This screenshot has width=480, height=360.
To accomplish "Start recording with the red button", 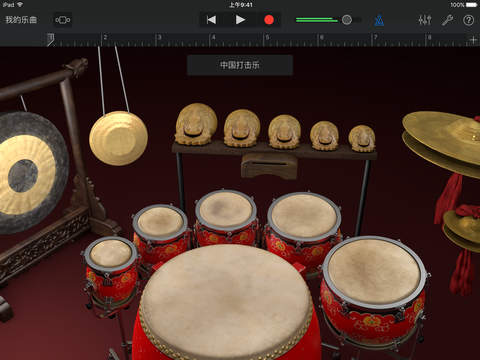I will coord(269,20).
